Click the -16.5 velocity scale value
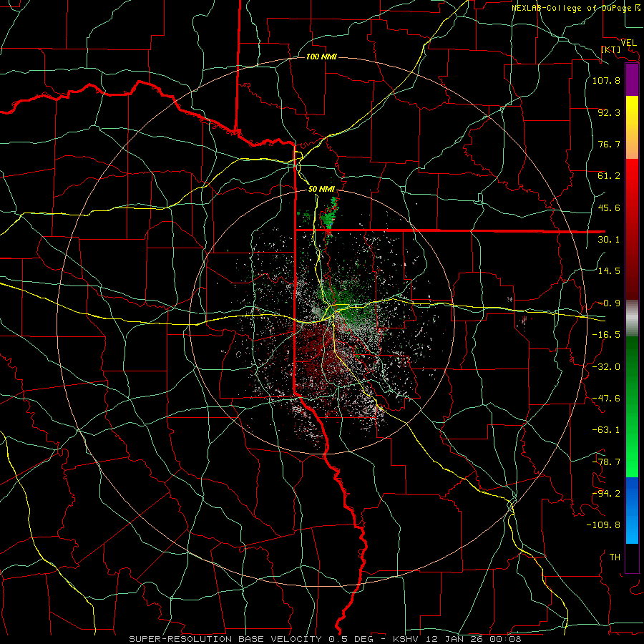 tap(606, 335)
